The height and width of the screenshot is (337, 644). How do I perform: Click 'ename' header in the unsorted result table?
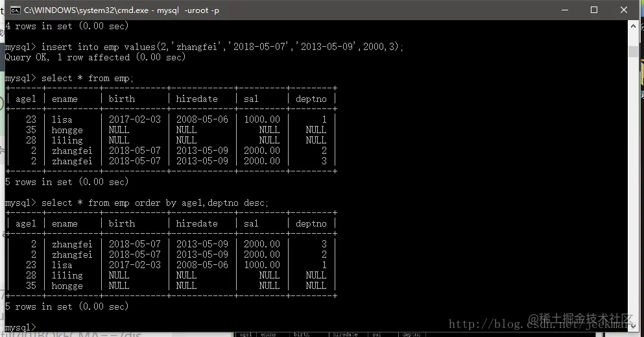(64, 99)
